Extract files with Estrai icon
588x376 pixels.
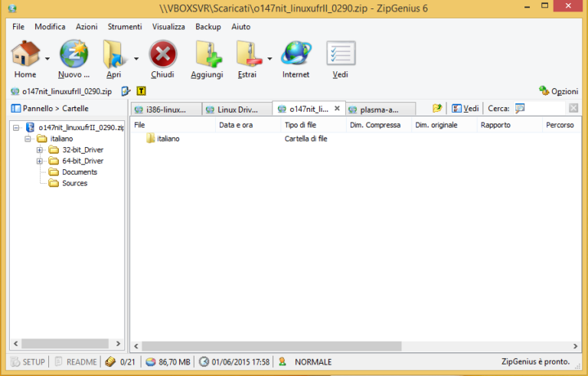248,55
